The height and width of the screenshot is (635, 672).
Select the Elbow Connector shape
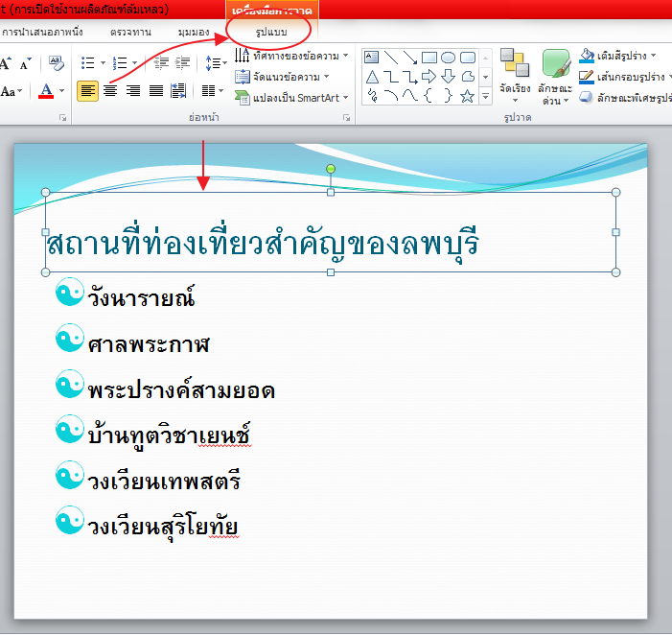[391, 77]
